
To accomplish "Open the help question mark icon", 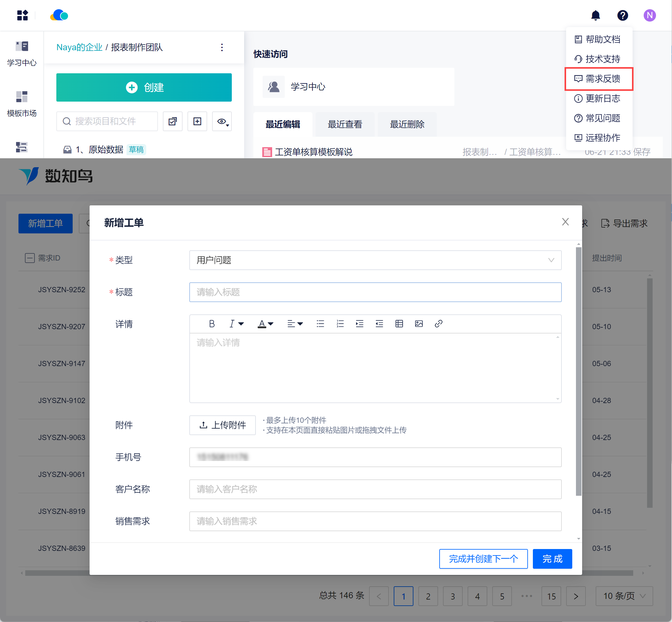I will (622, 15).
